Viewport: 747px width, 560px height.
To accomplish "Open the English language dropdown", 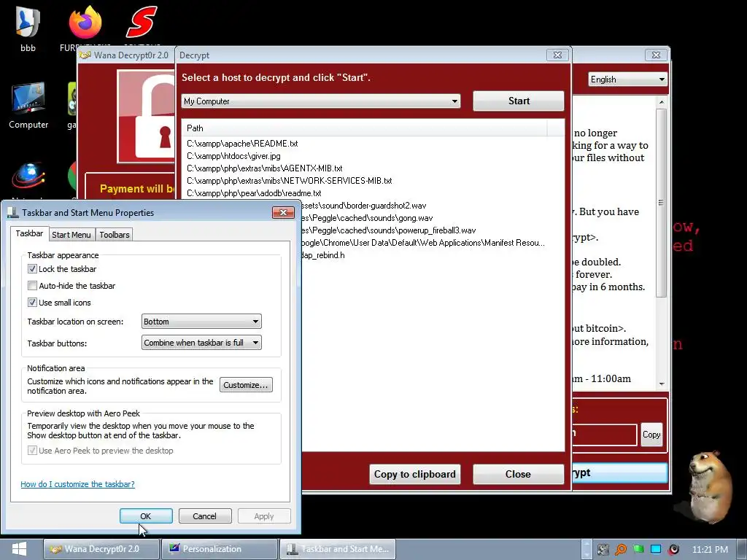I will (x=627, y=79).
